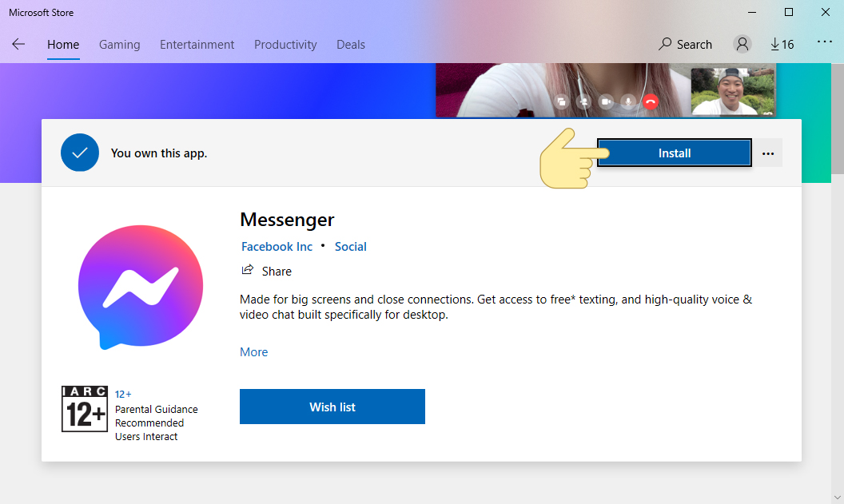The height and width of the screenshot is (504, 844).
Task: Click the 'Users Interact' text
Action: point(146,437)
